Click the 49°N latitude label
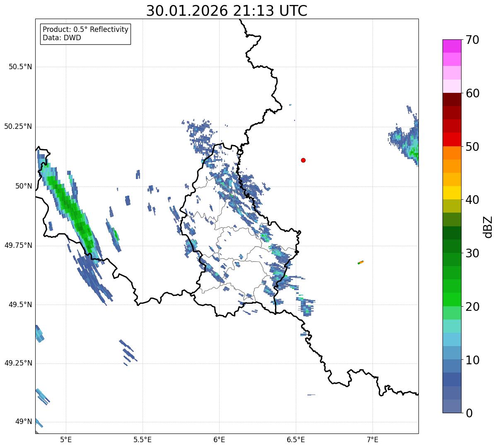The image size is (498, 448). [x=24, y=422]
